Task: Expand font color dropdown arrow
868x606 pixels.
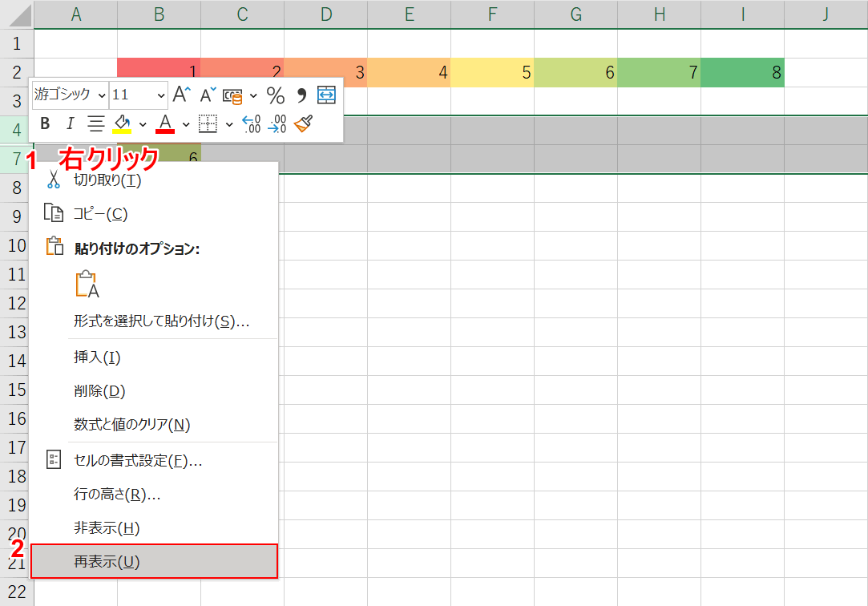Action: point(186,124)
